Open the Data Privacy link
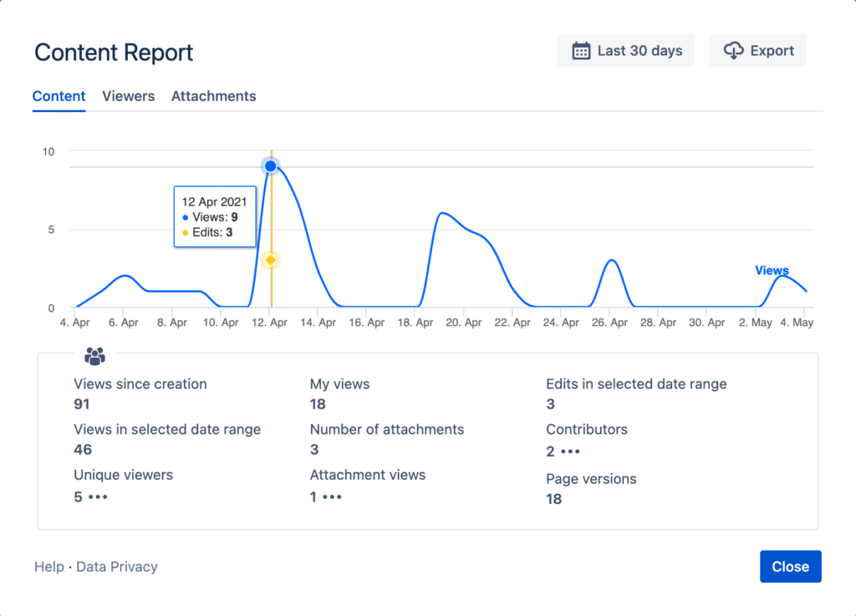The image size is (856, 616). 117,567
